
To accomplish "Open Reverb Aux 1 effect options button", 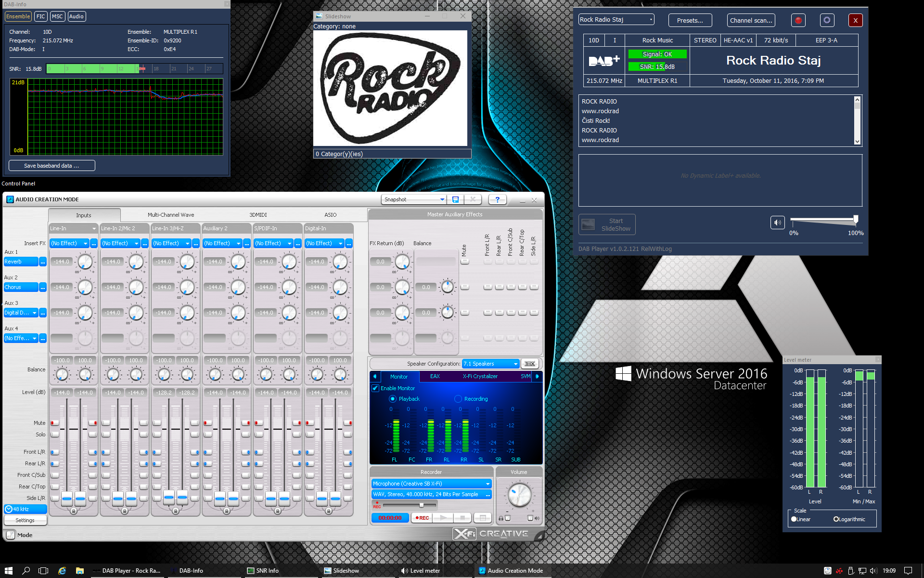I will point(43,262).
